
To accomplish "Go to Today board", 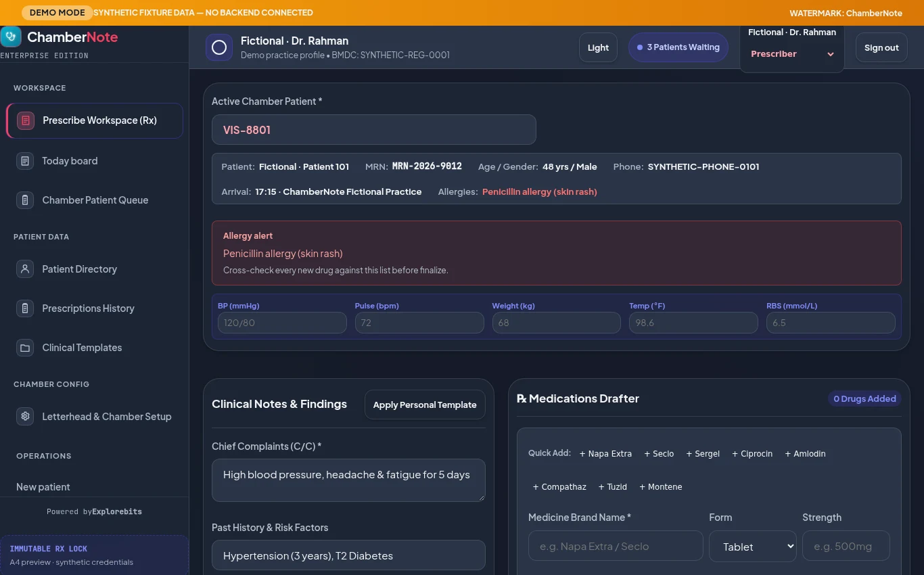I will [95, 161].
